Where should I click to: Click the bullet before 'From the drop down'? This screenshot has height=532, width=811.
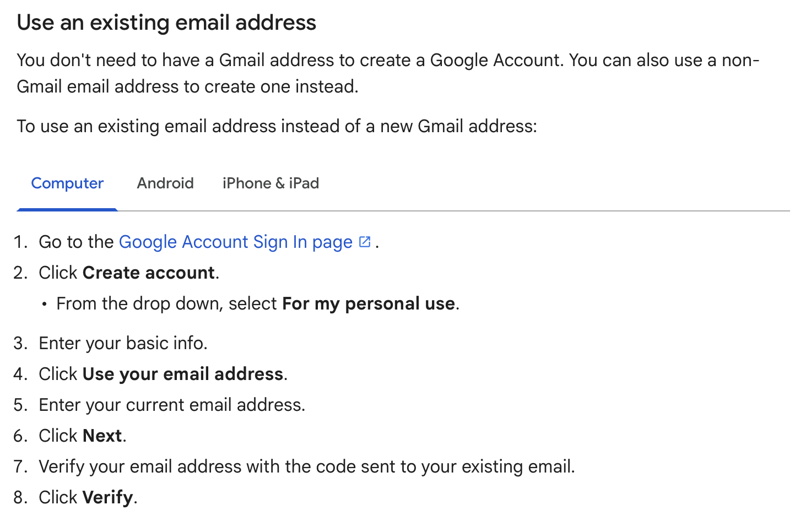point(45,305)
